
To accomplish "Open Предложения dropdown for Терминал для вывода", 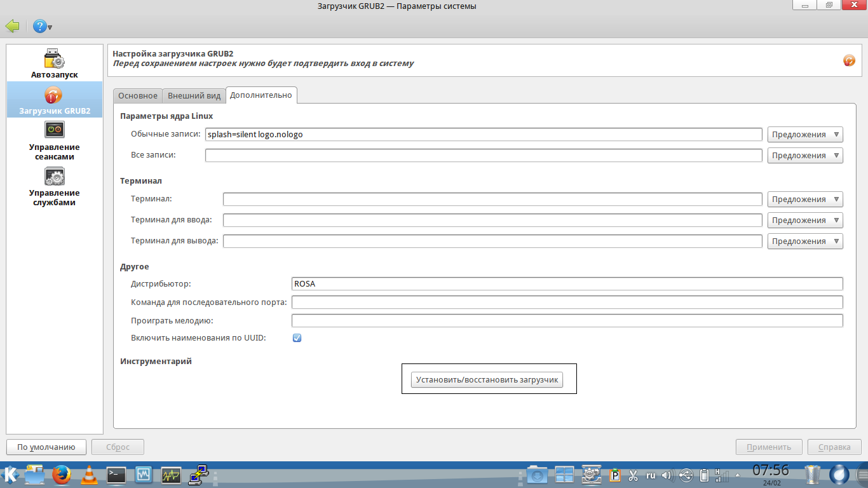I will [x=805, y=241].
